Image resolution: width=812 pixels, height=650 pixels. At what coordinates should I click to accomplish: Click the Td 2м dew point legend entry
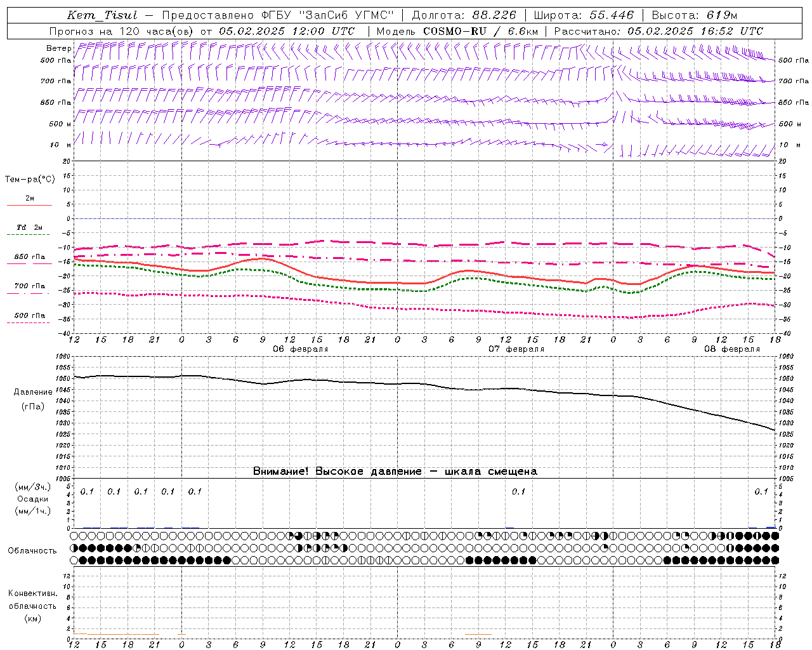click(29, 227)
